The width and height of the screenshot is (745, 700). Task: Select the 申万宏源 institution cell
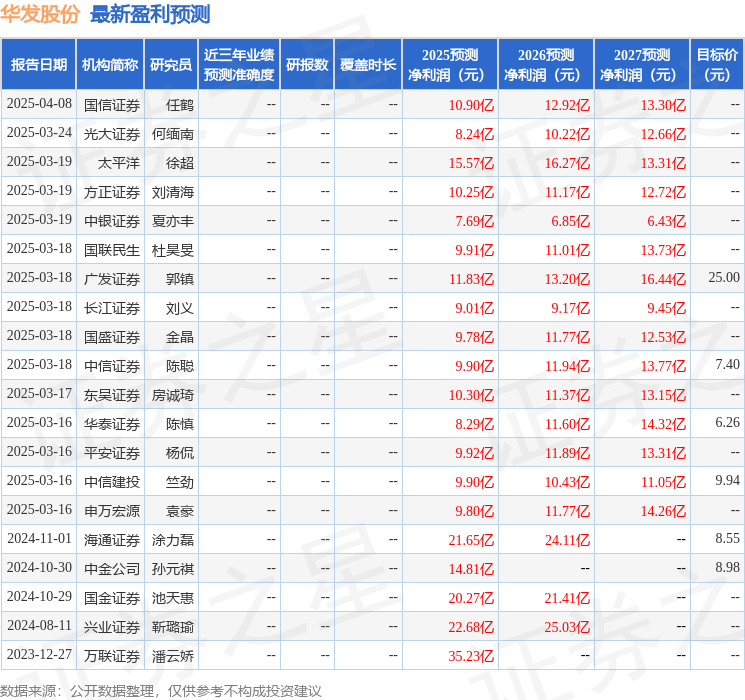(x=112, y=511)
